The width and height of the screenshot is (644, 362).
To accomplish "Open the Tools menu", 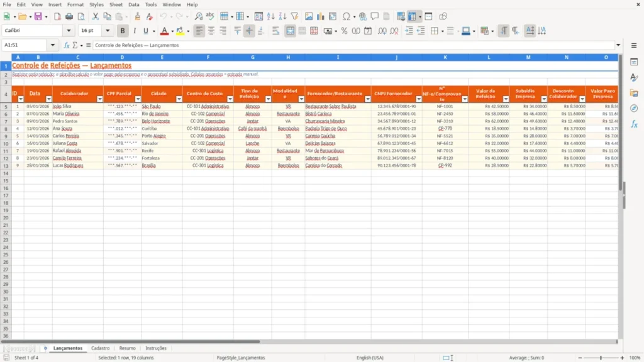I will coord(151,4).
